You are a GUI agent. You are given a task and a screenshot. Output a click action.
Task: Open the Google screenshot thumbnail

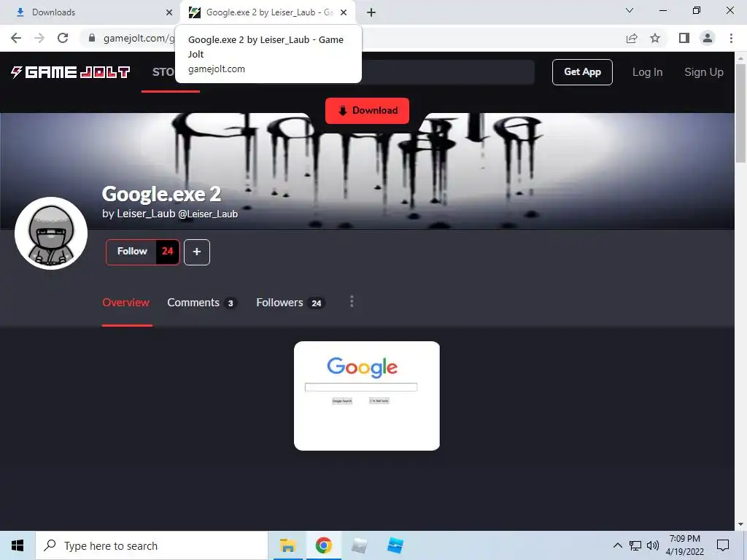pos(367,396)
